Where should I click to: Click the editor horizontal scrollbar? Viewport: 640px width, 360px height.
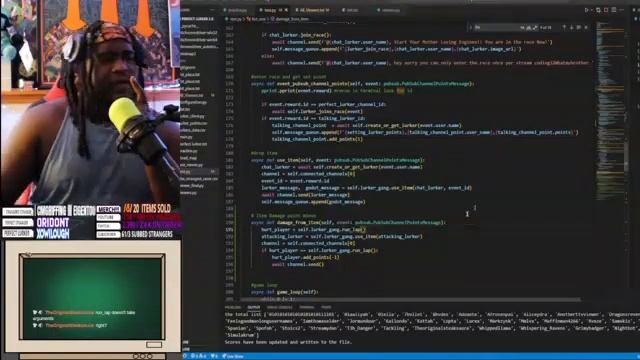410,299
